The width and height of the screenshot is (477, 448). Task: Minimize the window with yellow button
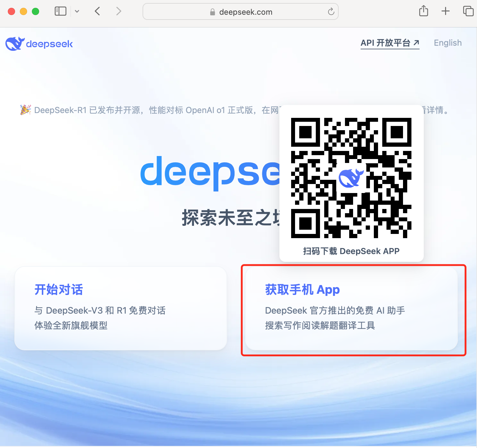23,11
